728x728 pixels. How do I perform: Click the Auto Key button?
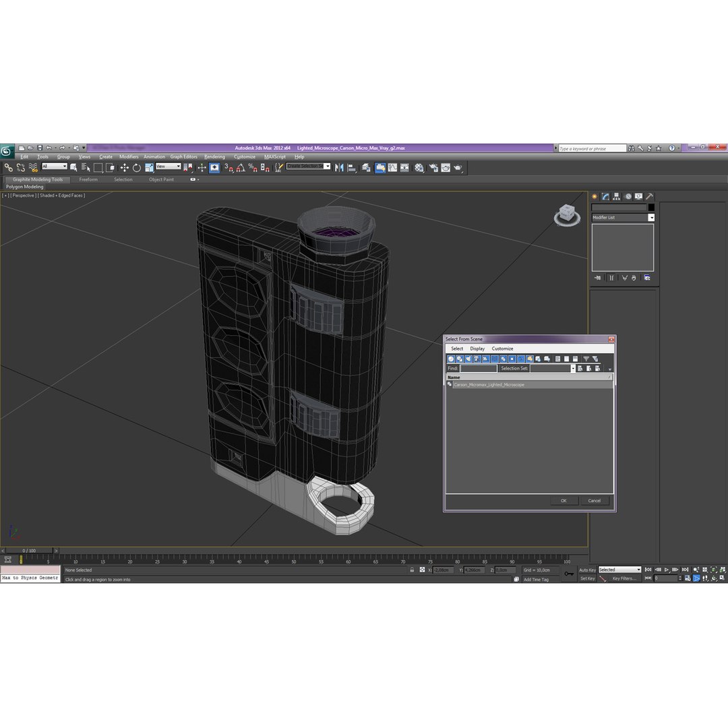(x=587, y=570)
